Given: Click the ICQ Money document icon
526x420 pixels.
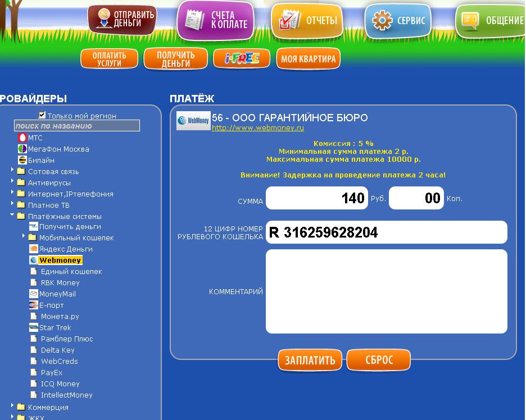Looking at the screenshot, I should tap(34, 384).
